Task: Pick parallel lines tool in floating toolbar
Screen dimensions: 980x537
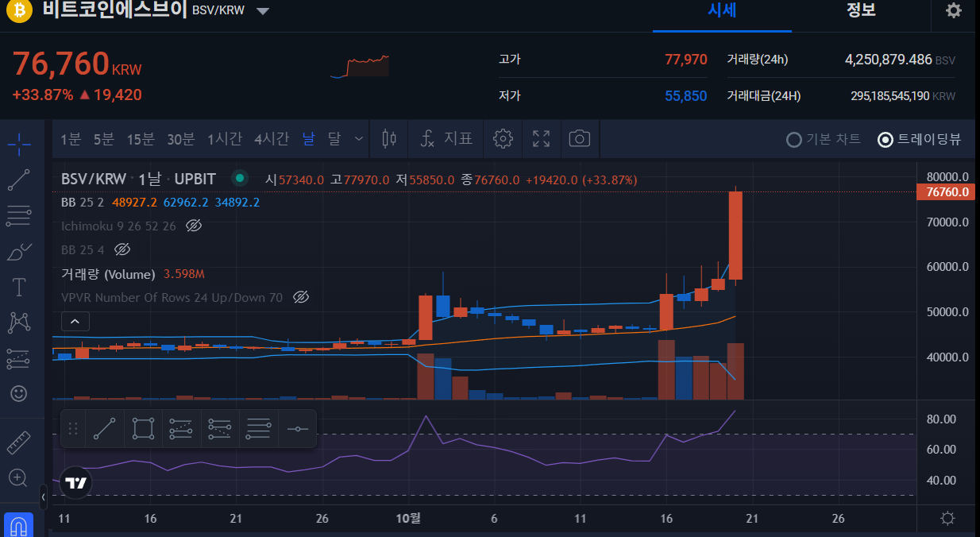Action: [259, 429]
